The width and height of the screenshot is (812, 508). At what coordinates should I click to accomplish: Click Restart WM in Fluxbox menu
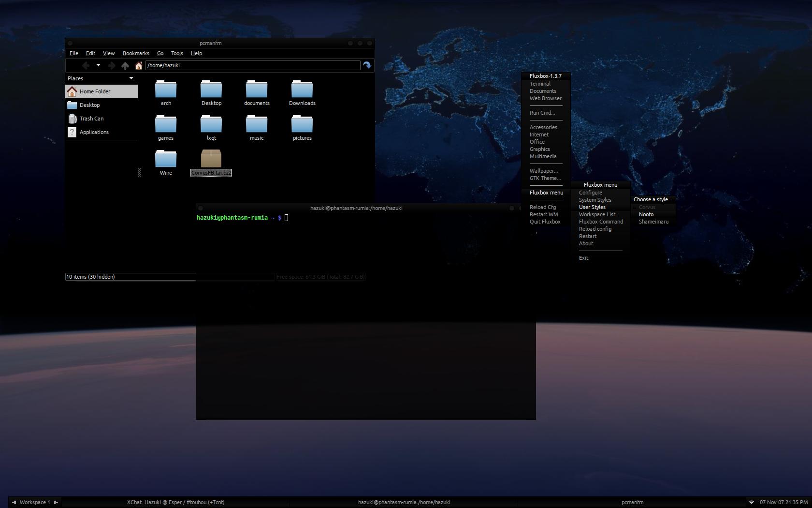pyautogui.click(x=546, y=214)
